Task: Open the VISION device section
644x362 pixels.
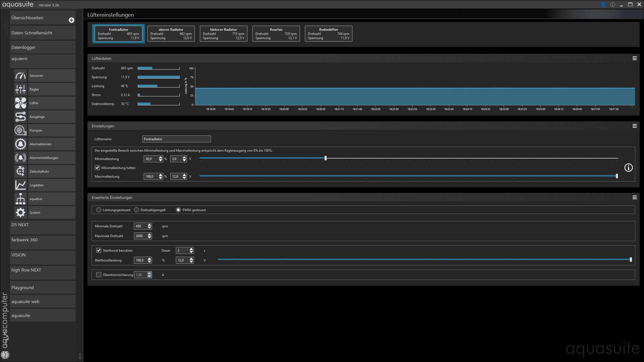Action: tap(42, 257)
